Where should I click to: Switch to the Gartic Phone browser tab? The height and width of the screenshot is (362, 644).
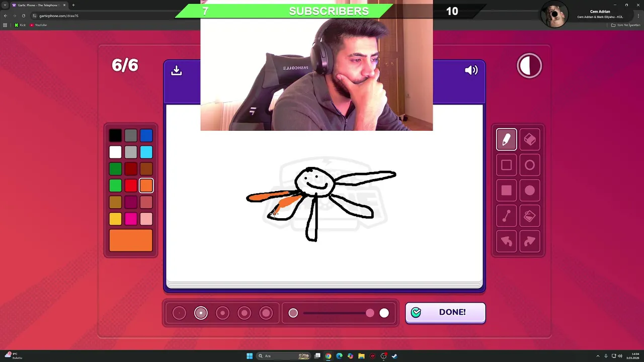38,5
